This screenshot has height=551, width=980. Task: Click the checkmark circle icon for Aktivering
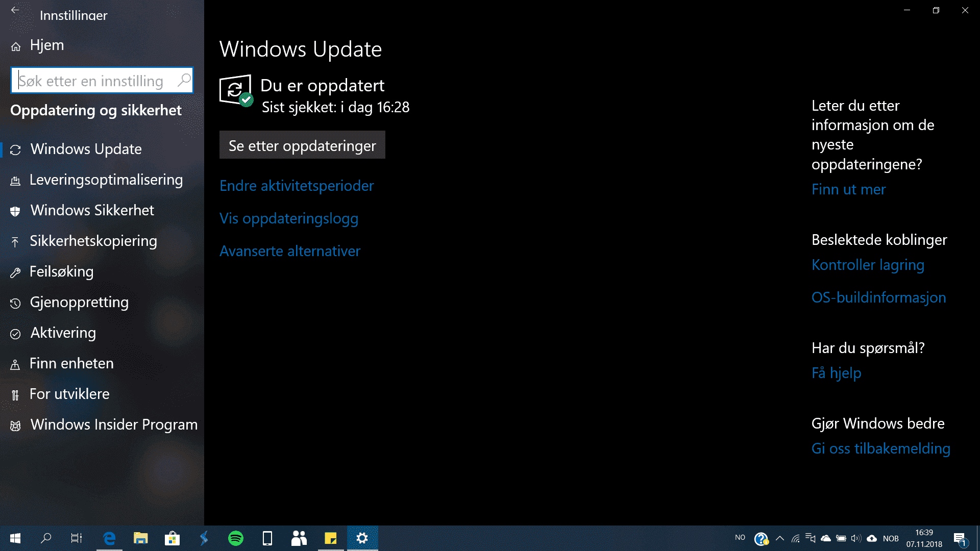coord(15,334)
